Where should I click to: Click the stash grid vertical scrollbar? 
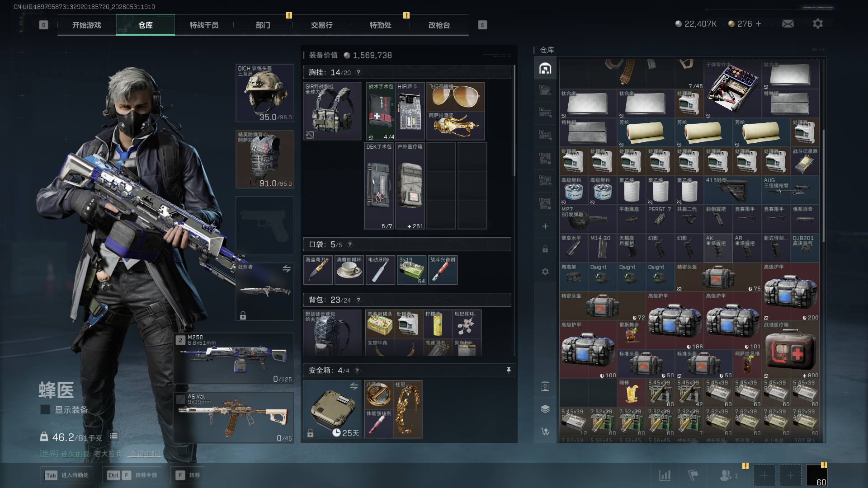pyautogui.click(x=823, y=185)
